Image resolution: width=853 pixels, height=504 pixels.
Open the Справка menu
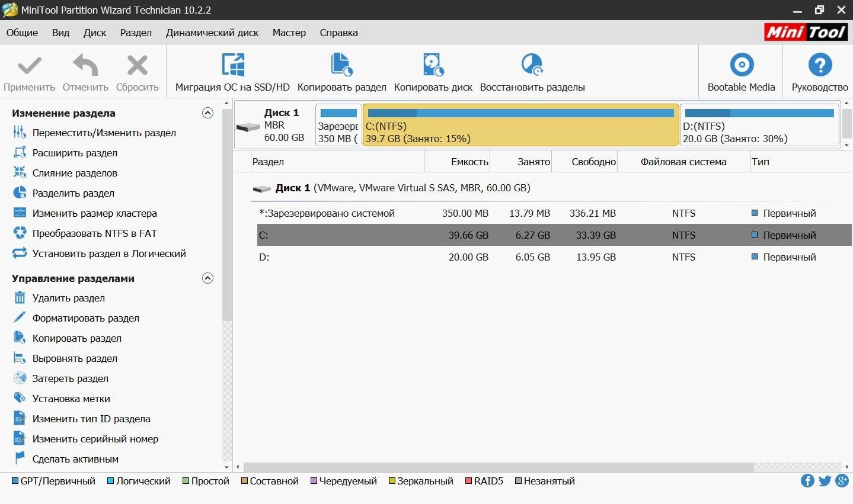click(338, 33)
